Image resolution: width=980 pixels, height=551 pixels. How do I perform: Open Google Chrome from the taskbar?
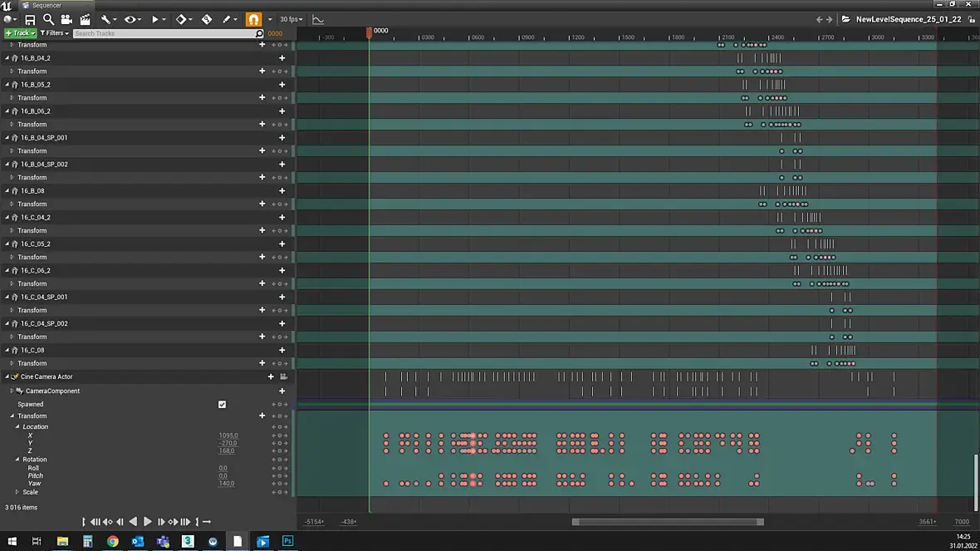pyautogui.click(x=112, y=541)
